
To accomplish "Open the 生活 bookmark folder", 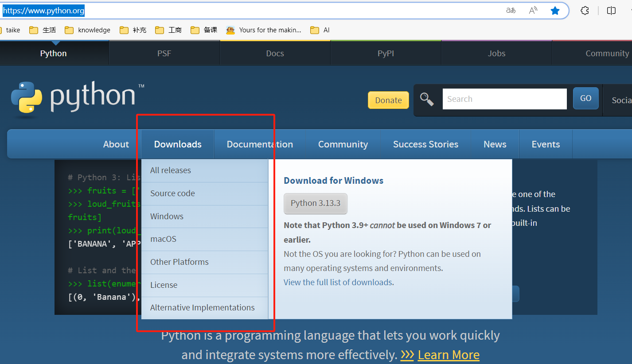I will (x=43, y=30).
